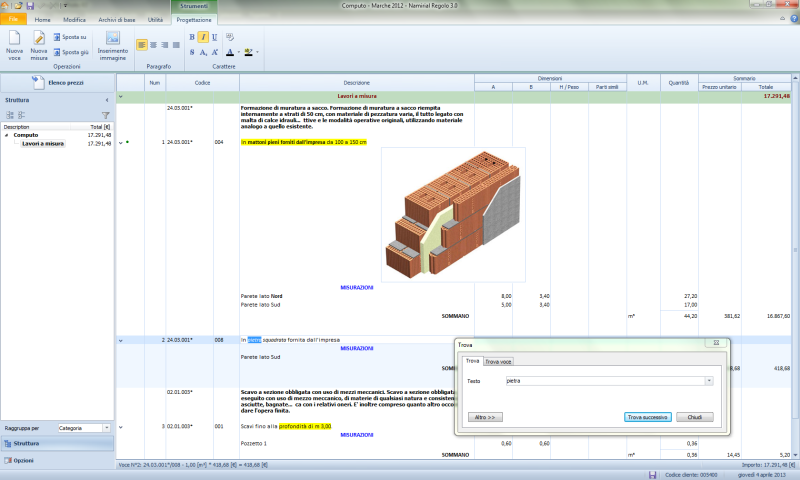Open the Archivi di base ribbon tab
This screenshot has width=800, height=480.
tap(118, 19)
